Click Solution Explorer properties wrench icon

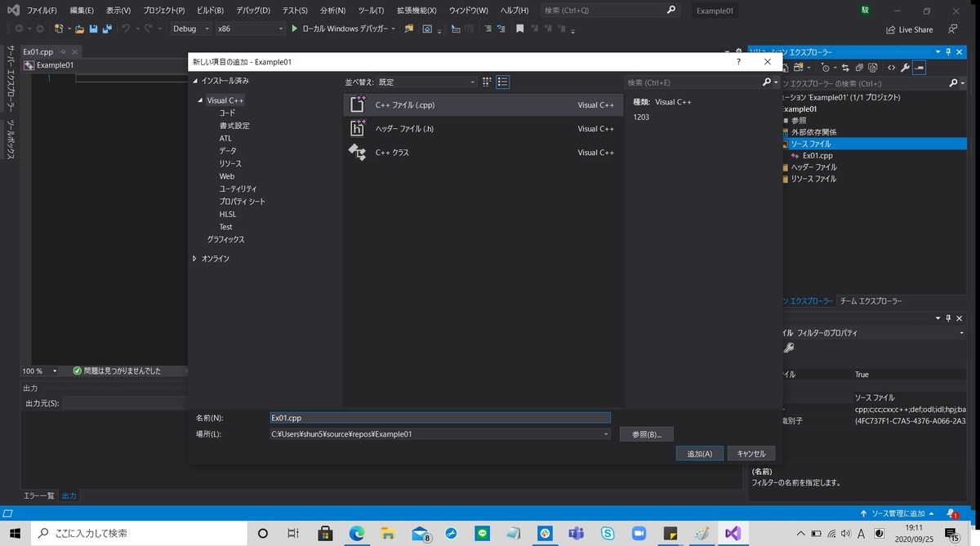[906, 68]
